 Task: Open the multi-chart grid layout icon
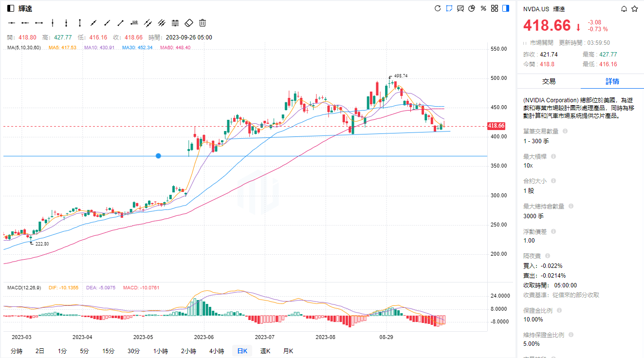click(495, 8)
